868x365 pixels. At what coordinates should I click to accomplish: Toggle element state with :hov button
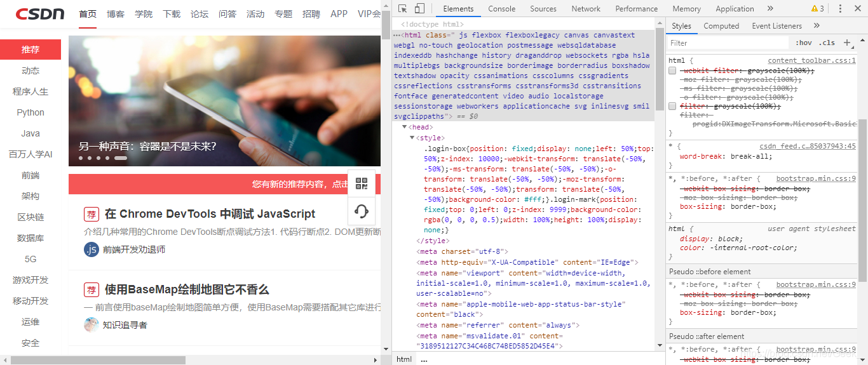804,43
